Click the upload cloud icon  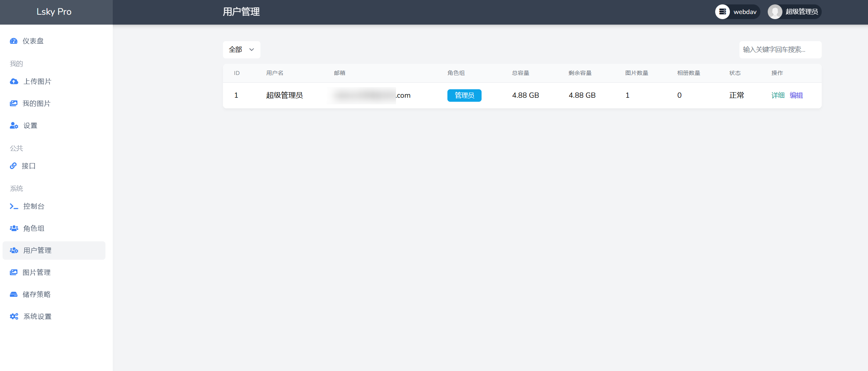(14, 82)
